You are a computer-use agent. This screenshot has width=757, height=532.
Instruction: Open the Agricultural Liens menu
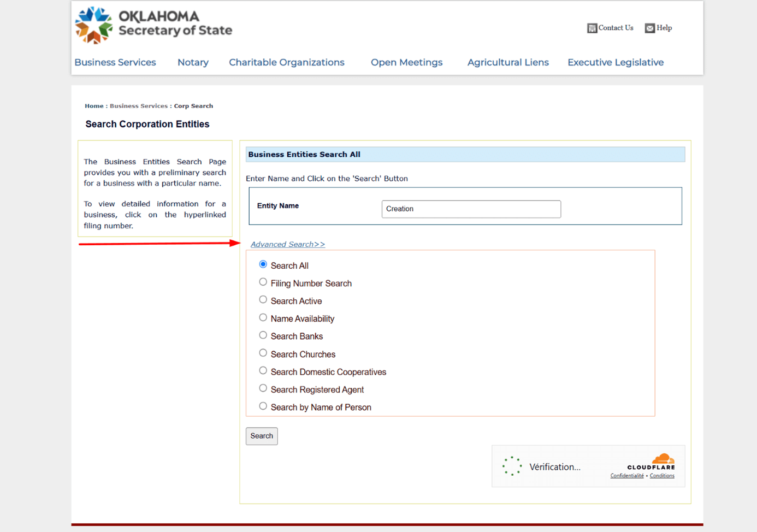(x=508, y=62)
